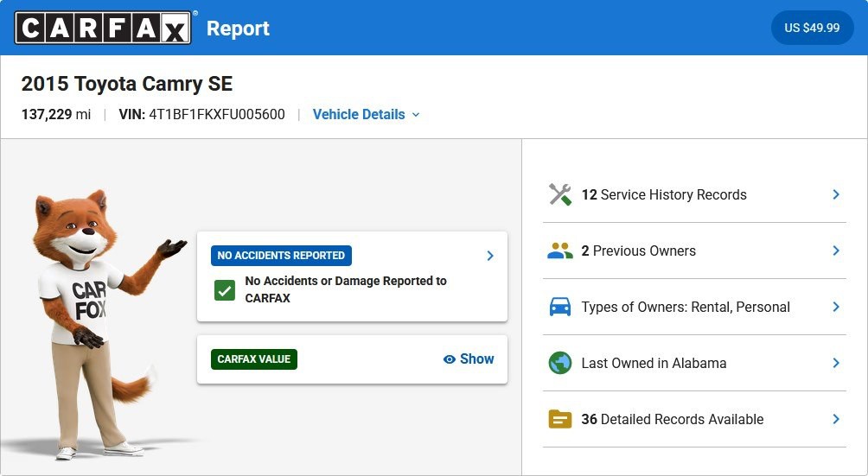Click No Accidents or Damage Reported text
This screenshot has width=868, height=476.
(x=346, y=289)
